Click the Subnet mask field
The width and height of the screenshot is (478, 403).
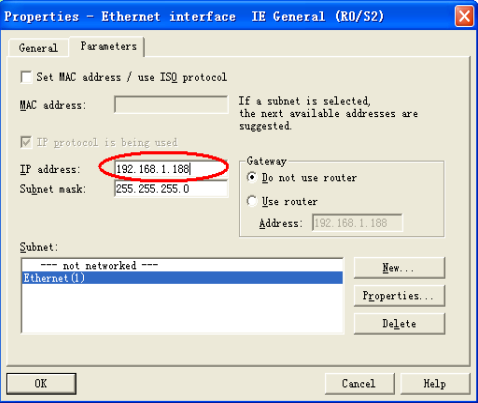pos(171,189)
